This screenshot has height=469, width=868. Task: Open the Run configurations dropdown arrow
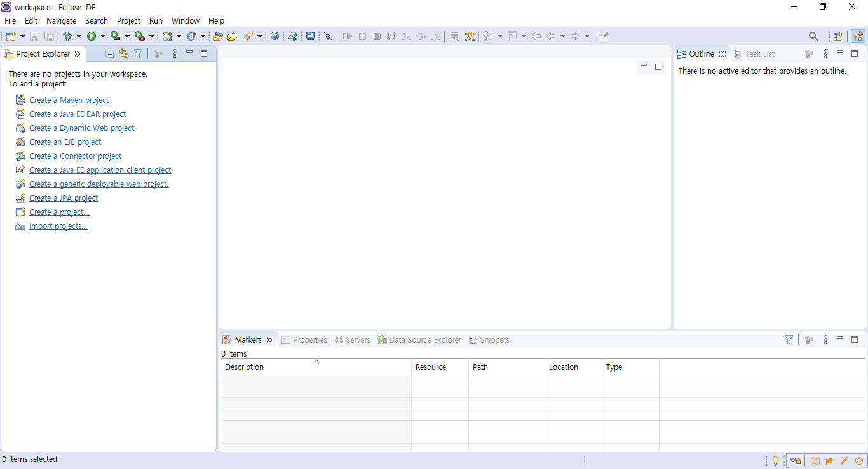pos(102,37)
